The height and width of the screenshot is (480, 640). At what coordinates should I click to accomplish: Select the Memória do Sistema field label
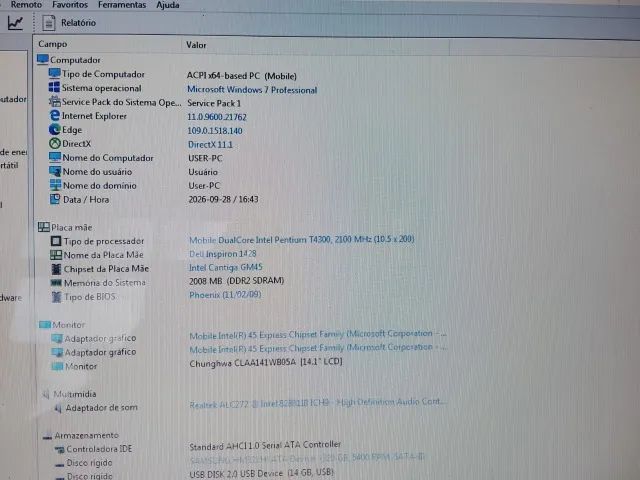(x=104, y=283)
